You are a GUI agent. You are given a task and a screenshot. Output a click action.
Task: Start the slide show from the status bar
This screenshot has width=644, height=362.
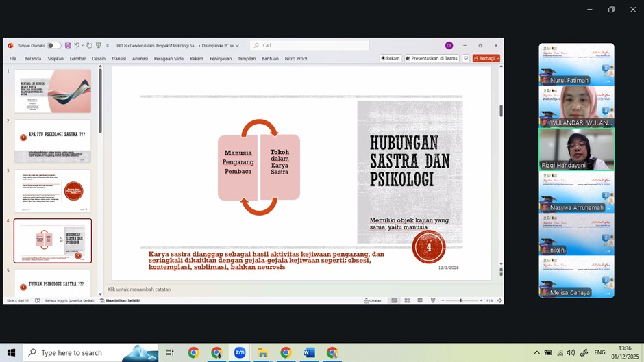coord(433,301)
